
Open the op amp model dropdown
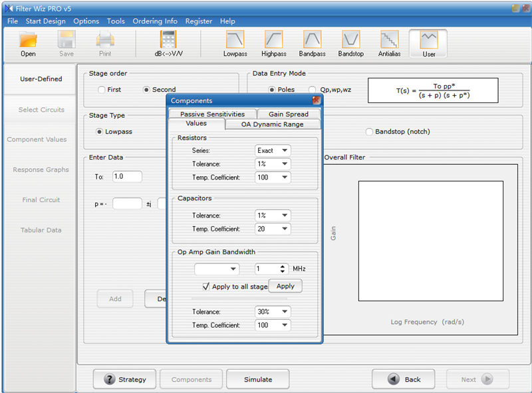217,269
